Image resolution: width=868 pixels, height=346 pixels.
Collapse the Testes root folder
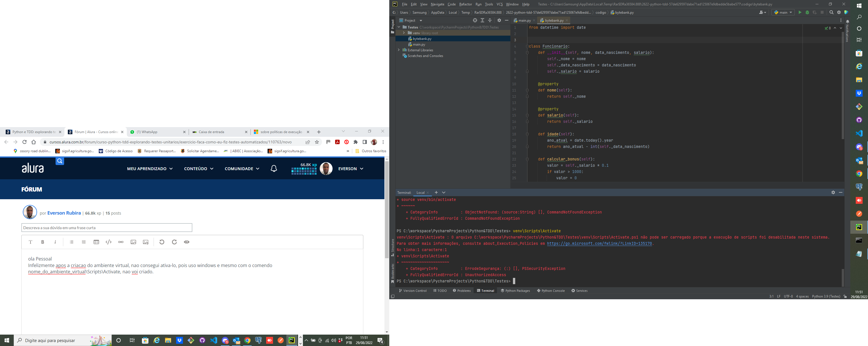click(x=399, y=27)
